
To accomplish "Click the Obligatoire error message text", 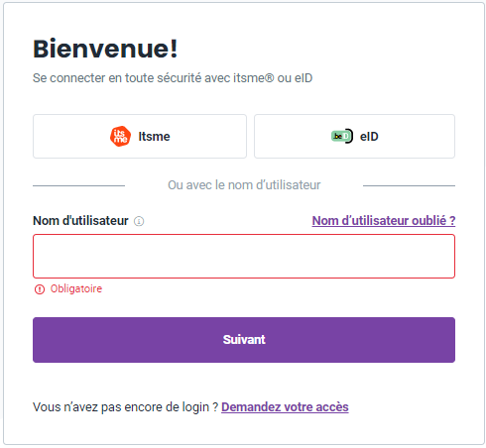I will click(x=76, y=288).
